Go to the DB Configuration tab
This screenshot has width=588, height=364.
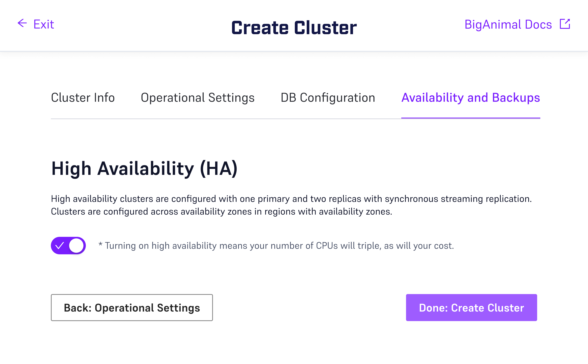pyautogui.click(x=328, y=98)
